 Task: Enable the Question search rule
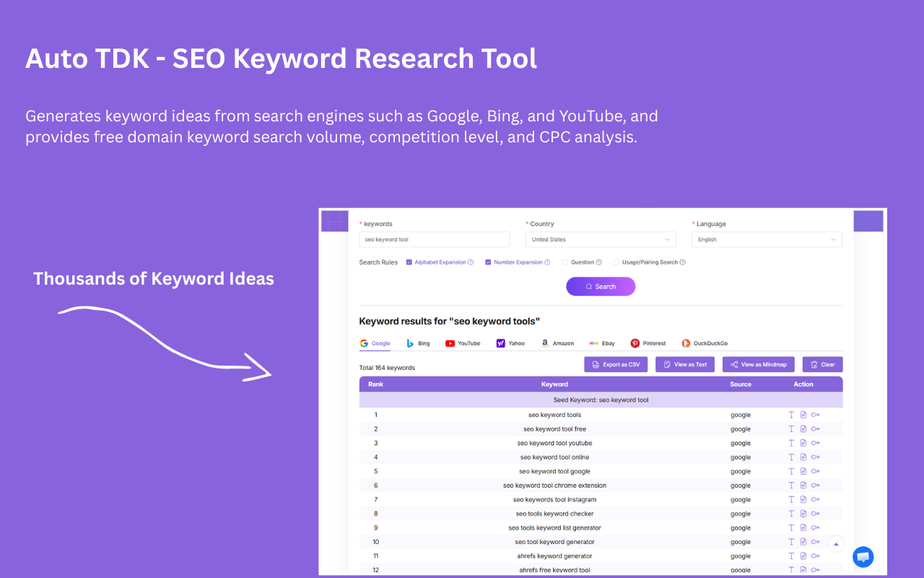[565, 262]
